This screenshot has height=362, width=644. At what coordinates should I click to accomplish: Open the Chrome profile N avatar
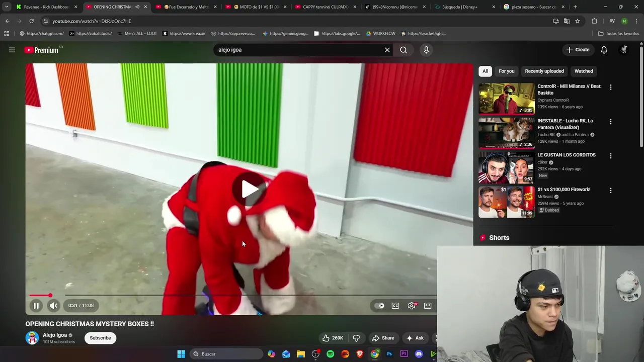(624, 21)
